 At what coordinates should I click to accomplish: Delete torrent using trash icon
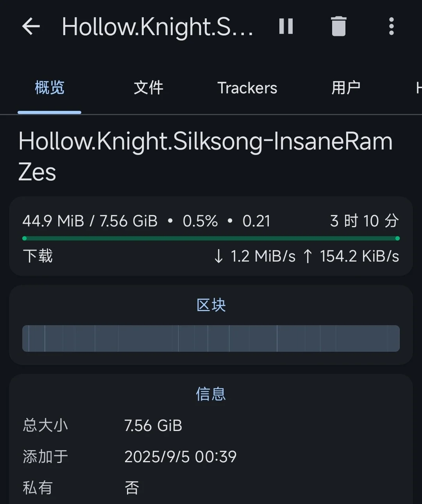tap(338, 27)
